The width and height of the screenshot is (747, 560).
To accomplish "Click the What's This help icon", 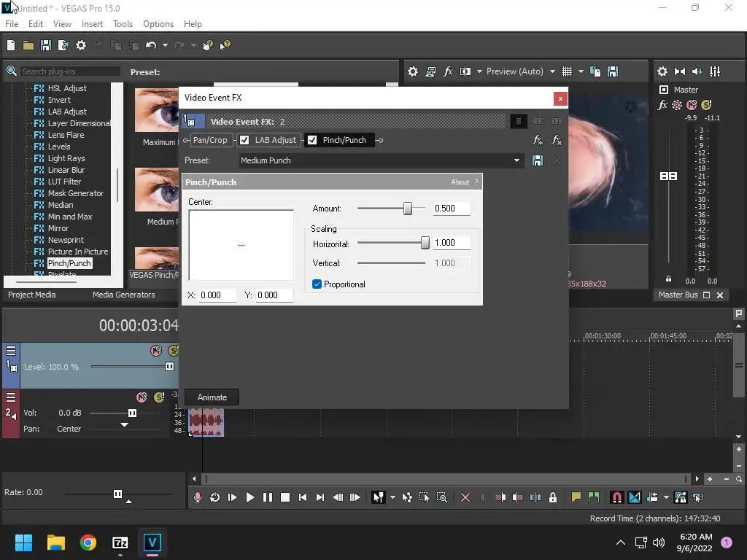I will 225,45.
